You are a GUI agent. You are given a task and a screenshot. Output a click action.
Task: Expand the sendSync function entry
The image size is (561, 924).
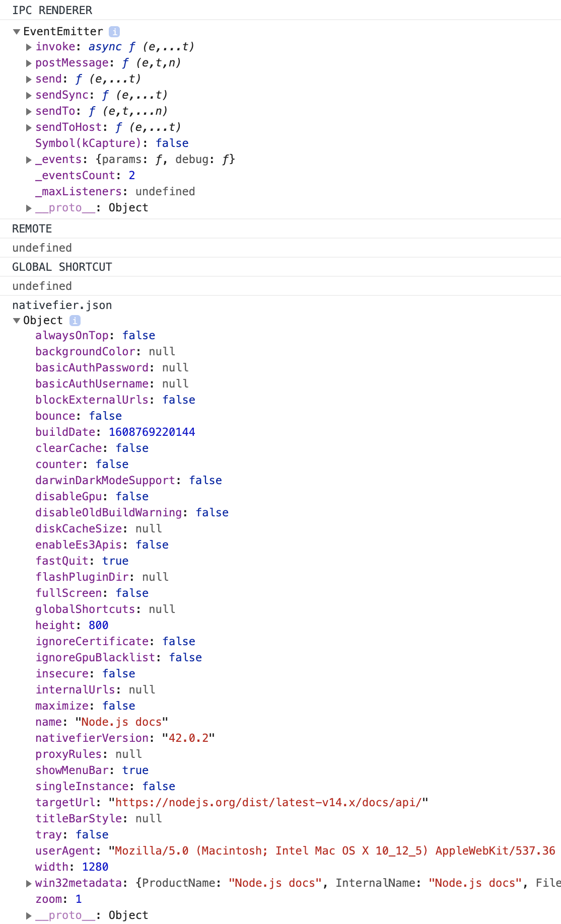tap(29, 96)
